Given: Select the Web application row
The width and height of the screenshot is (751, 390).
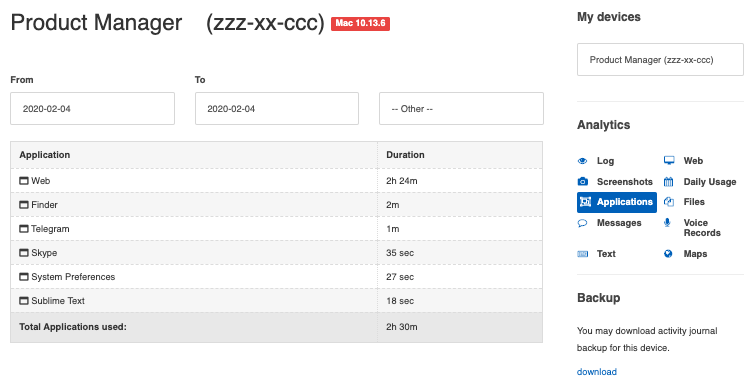Looking at the screenshot, I should pyautogui.click(x=276, y=181).
